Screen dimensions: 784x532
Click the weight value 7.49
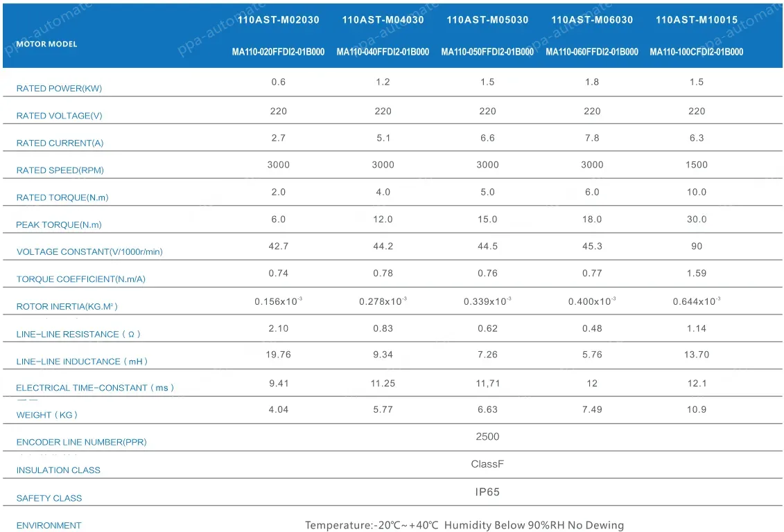pyautogui.click(x=592, y=410)
